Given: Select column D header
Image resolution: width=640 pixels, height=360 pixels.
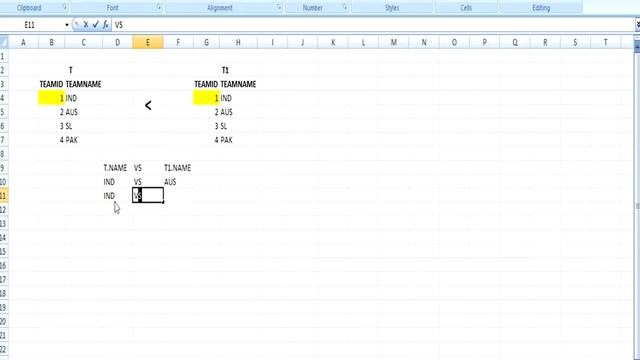Looking at the screenshot, I should (x=118, y=42).
